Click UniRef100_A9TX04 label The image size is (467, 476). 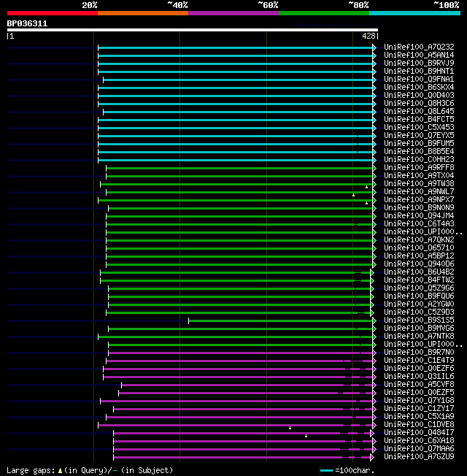419,176
